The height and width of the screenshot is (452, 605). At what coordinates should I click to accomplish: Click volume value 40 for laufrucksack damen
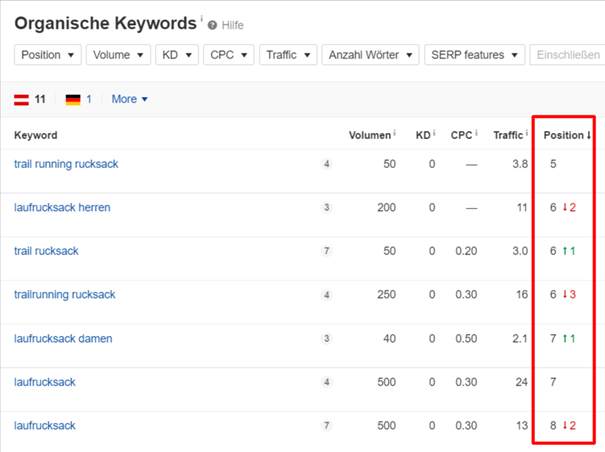coord(389,339)
